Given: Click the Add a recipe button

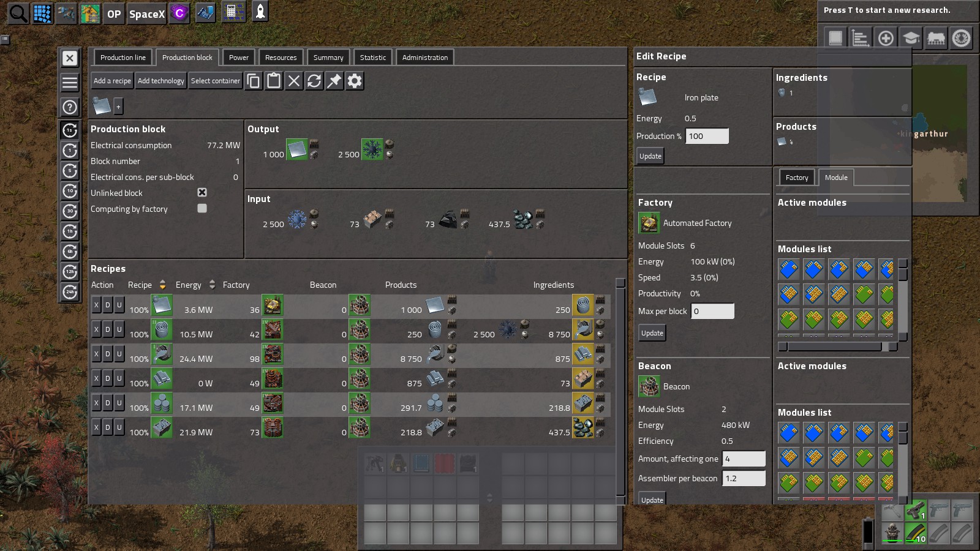Looking at the screenshot, I should pos(112,81).
